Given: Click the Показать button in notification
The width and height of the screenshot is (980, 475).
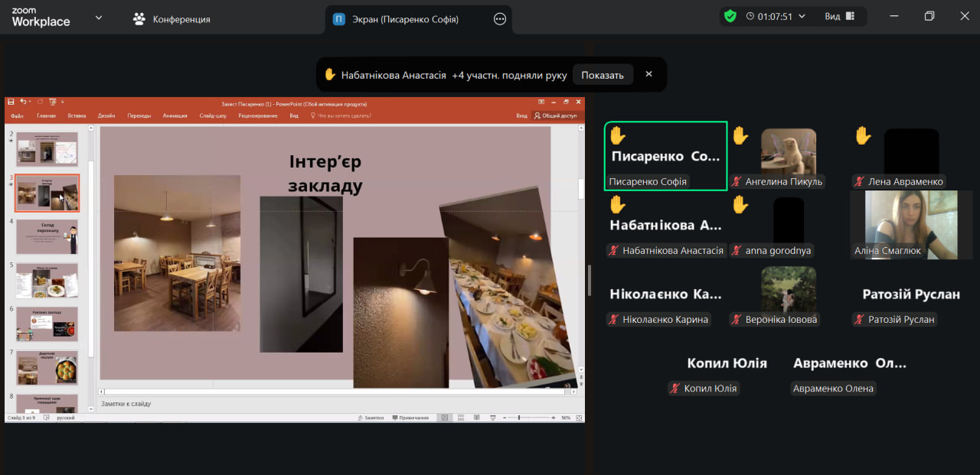Looking at the screenshot, I should [602, 75].
